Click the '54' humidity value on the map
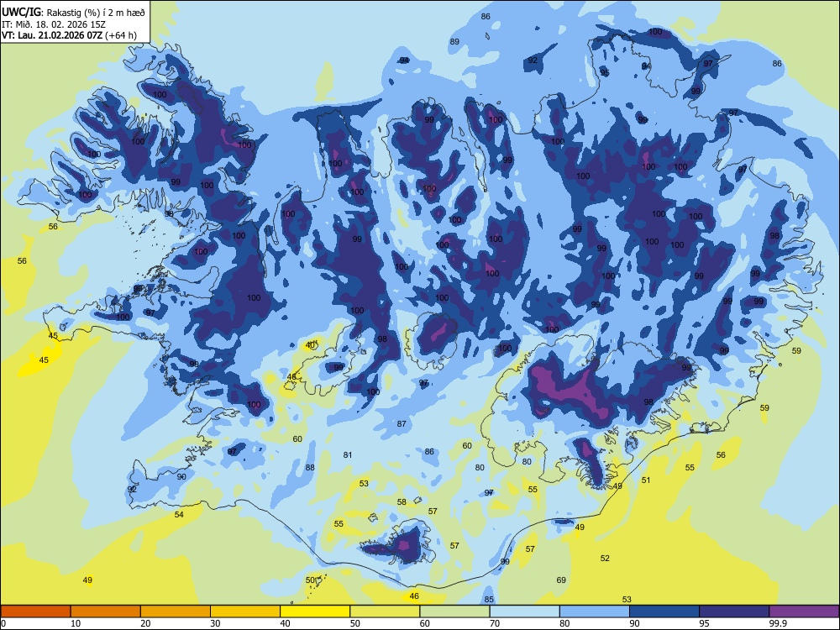Image resolution: width=840 pixels, height=630 pixels. pos(179,515)
